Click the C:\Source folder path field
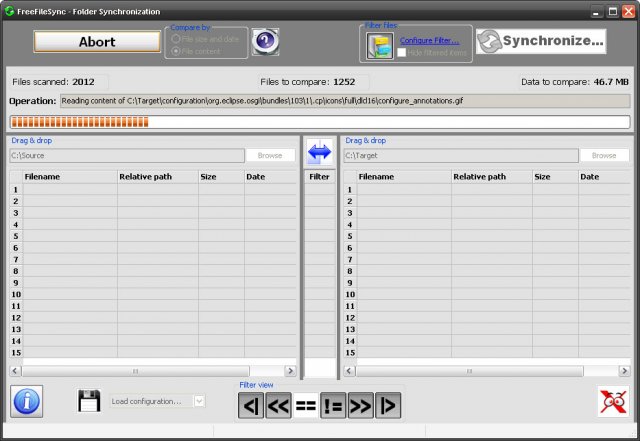The image size is (640, 441). coord(126,156)
